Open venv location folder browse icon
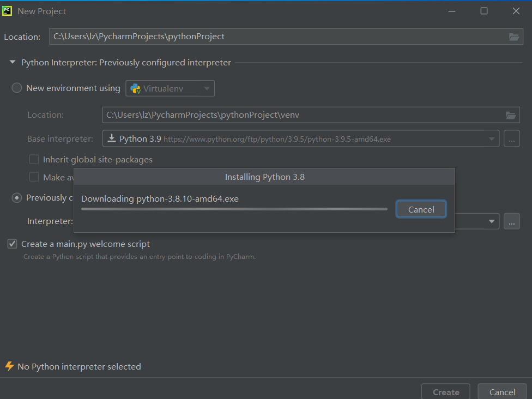Viewport: 532px width, 399px height. pos(511,115)
